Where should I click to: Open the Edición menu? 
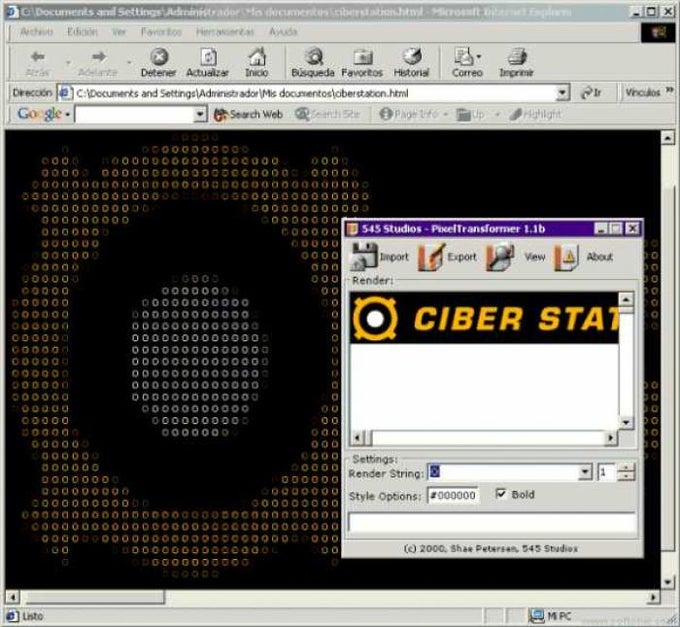82,32
